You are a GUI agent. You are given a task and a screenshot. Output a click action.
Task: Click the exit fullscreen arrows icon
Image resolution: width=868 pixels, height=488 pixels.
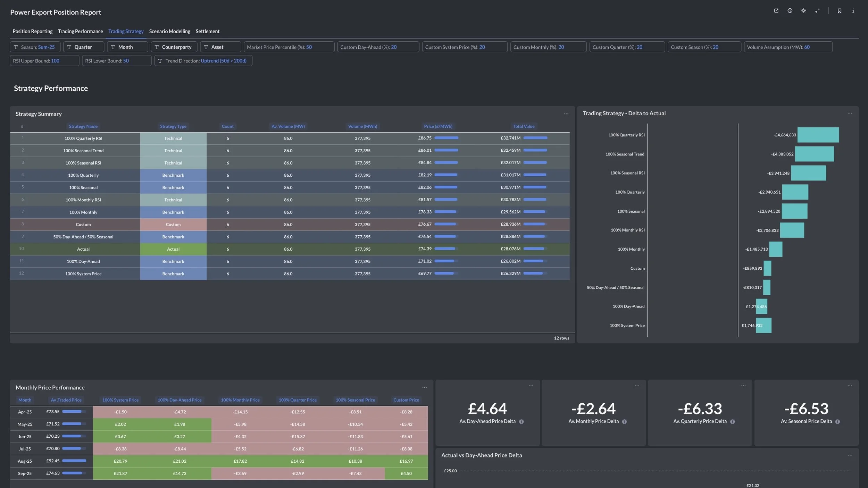[x=817, y=11]
